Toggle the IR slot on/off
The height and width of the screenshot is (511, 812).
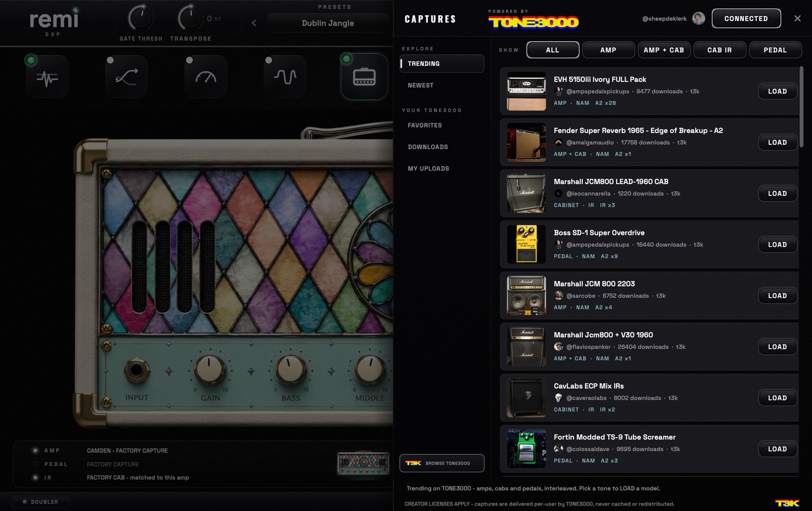(35, 478)
